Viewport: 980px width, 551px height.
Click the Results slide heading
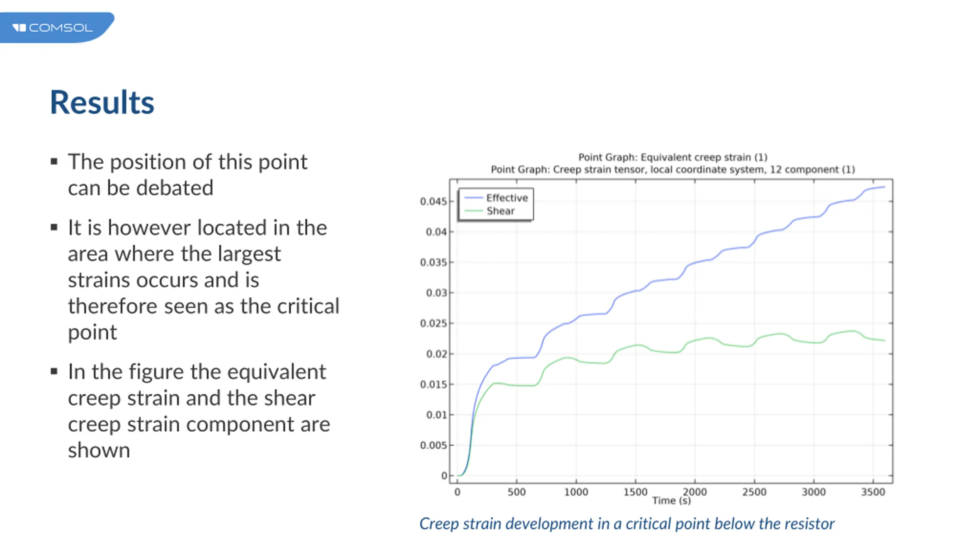102,103
